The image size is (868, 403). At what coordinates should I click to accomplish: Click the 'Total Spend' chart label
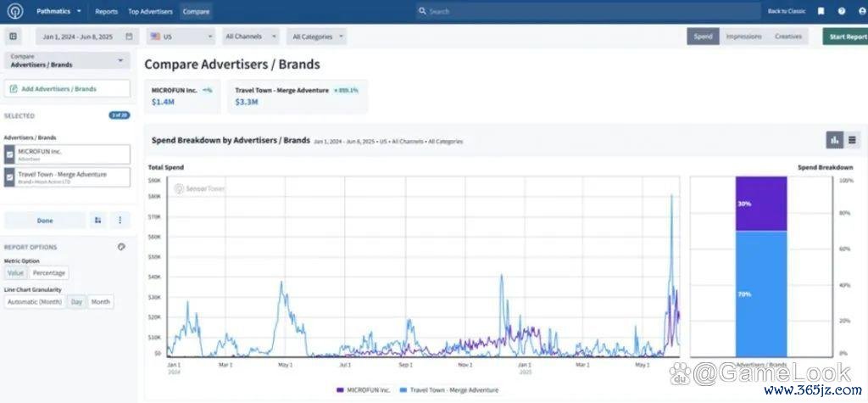[x=166, y=167]
